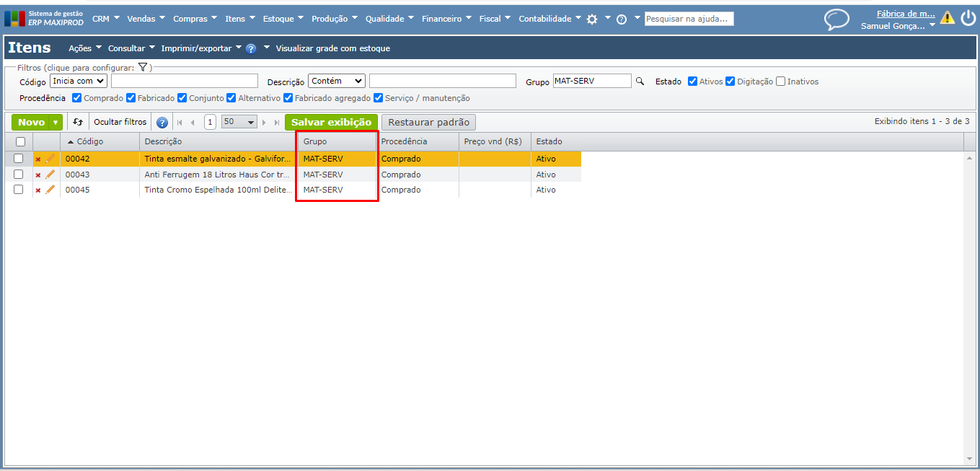Image resolution: width=980 pixels, height=471 pixels.
Task: Click the Pesquisar na ajuda search field
Action: coord(689,19)
